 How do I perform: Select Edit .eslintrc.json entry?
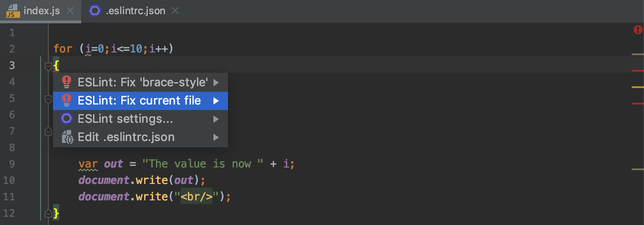pyautogui.click(x=140, y=137)
